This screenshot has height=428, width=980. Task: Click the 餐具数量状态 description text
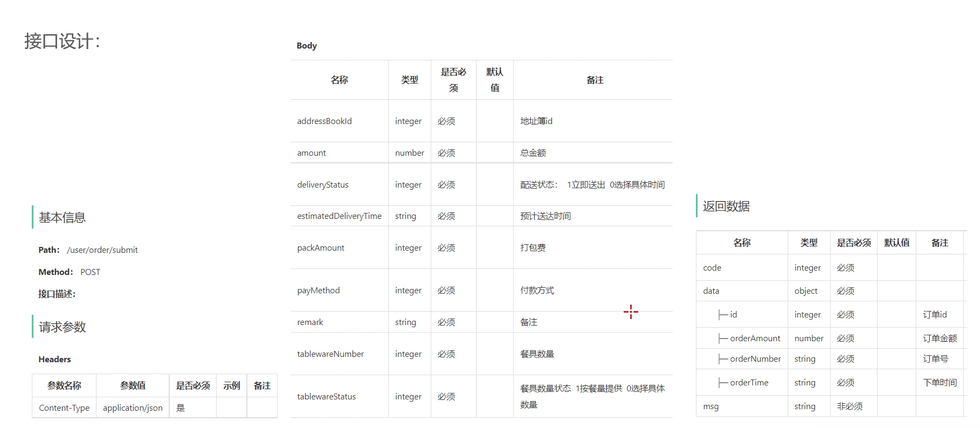click(x=592, y=396)
